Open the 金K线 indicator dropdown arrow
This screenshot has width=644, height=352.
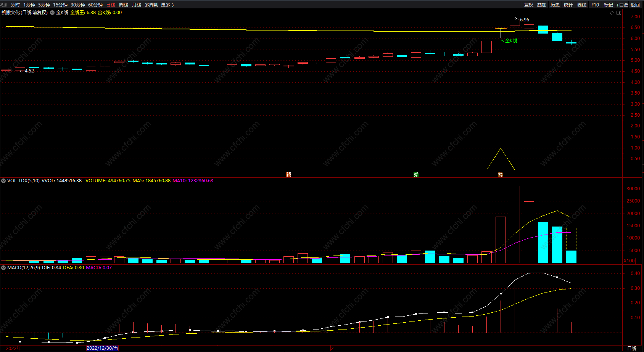point(52,13)
